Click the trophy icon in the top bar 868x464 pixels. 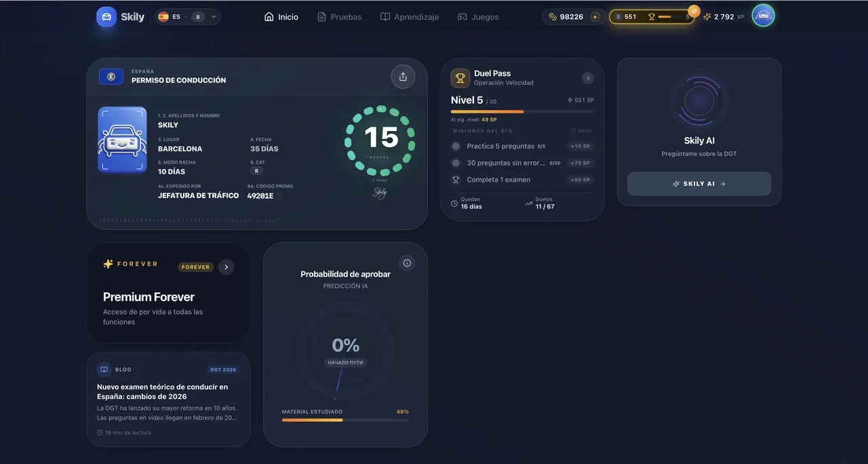652,17
